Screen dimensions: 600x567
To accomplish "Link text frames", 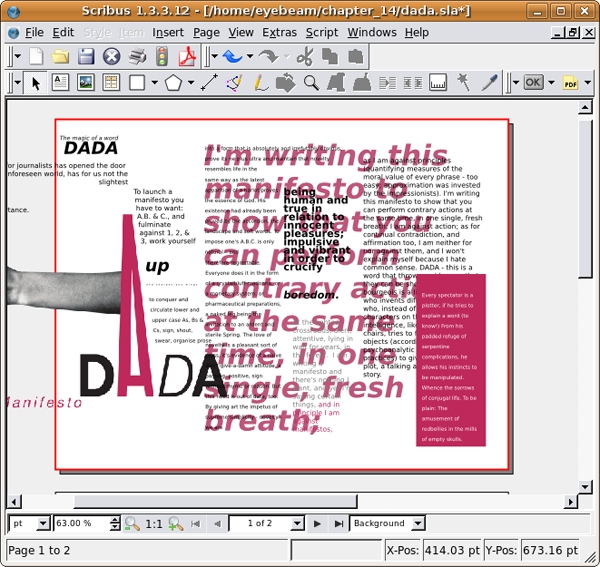I will coord(387,83).
